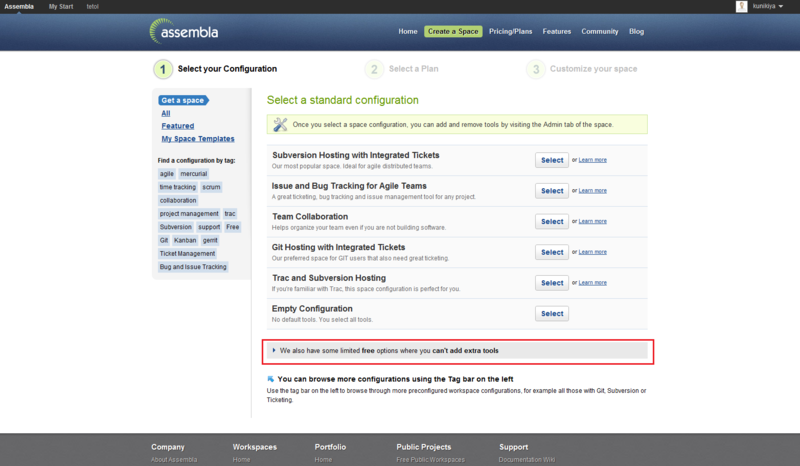
Task: Select Issue and Bug Tracking configuration
Action: pos(552,191)
